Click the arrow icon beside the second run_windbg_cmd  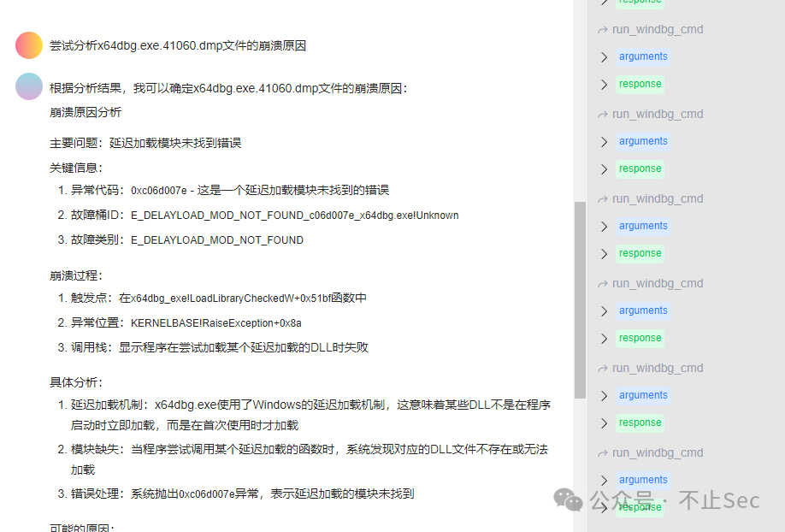(x=603, y=114)
